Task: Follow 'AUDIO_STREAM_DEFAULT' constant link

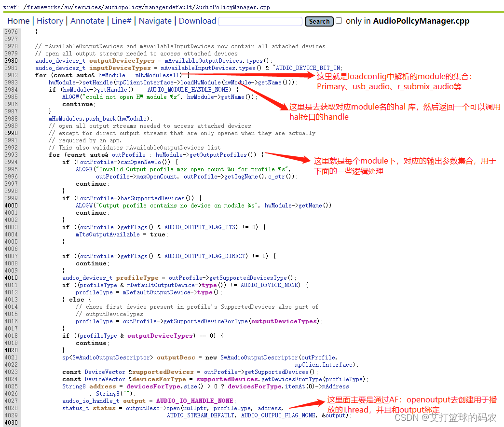Action: point(201,415)
